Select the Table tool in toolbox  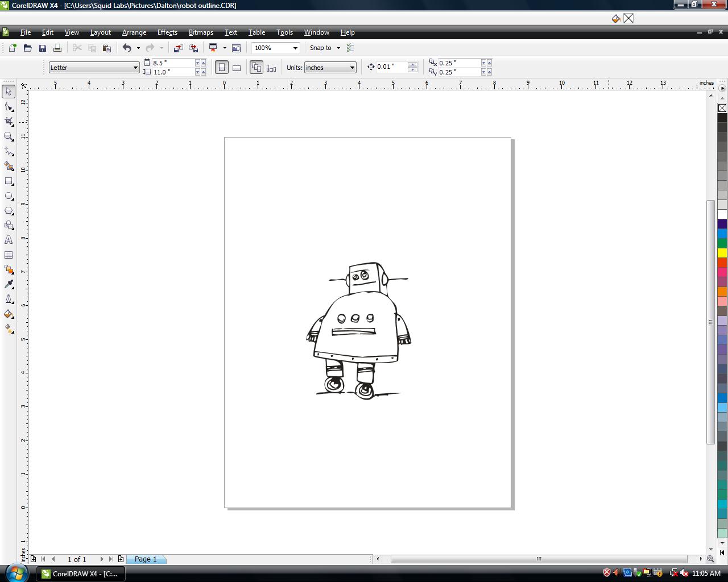click(x=9, y=255)
